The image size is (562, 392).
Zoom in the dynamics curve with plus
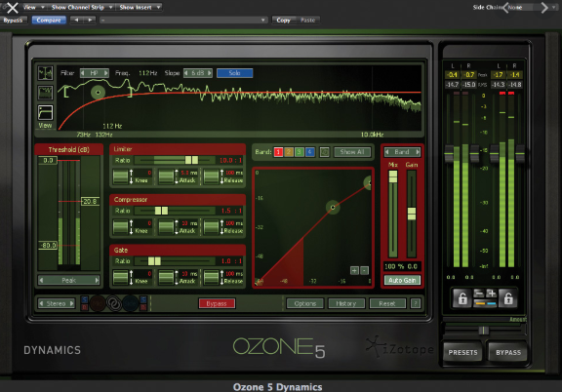(x=354, y=270)
